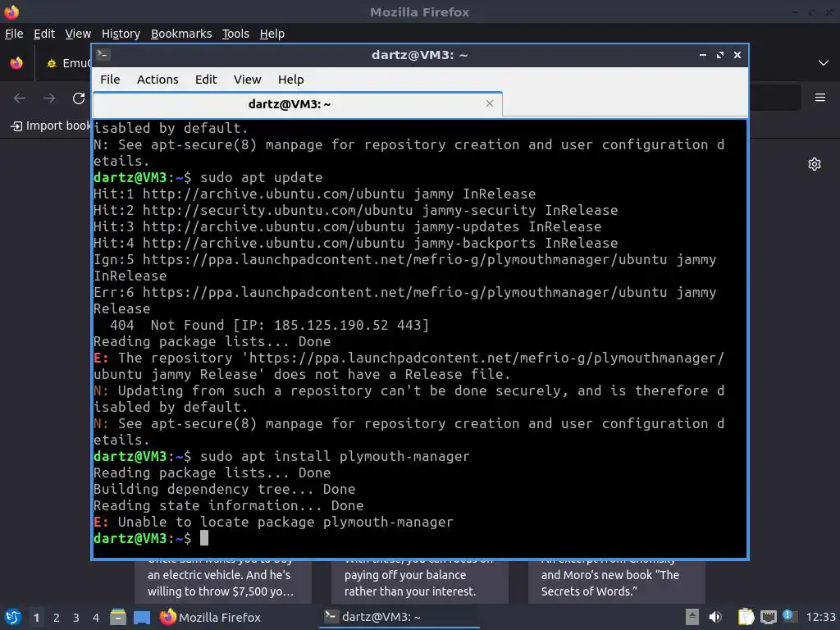This screenshot has height=630, width=840.
Task: Open Firefox View menu
Action: click(x=78, y=34)
